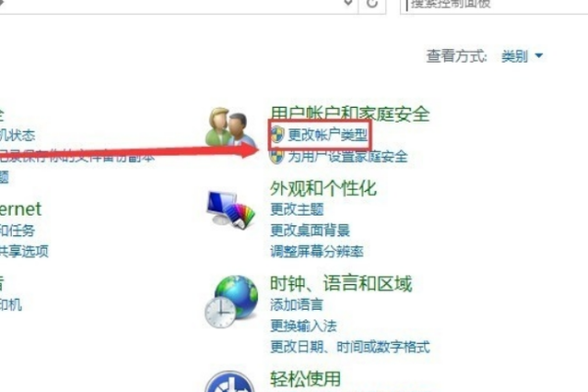Select 更改主题 link

[297, 210]
